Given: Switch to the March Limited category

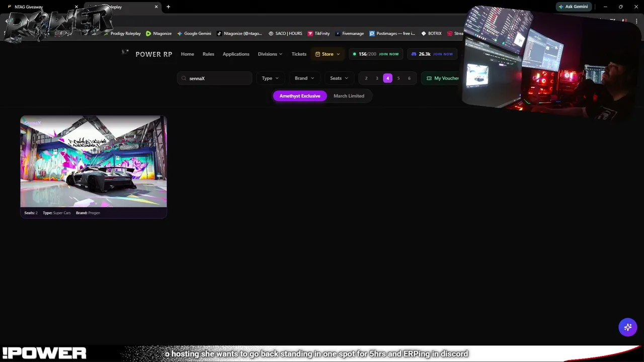Looking at the screenshot, I should pos(349,96).
